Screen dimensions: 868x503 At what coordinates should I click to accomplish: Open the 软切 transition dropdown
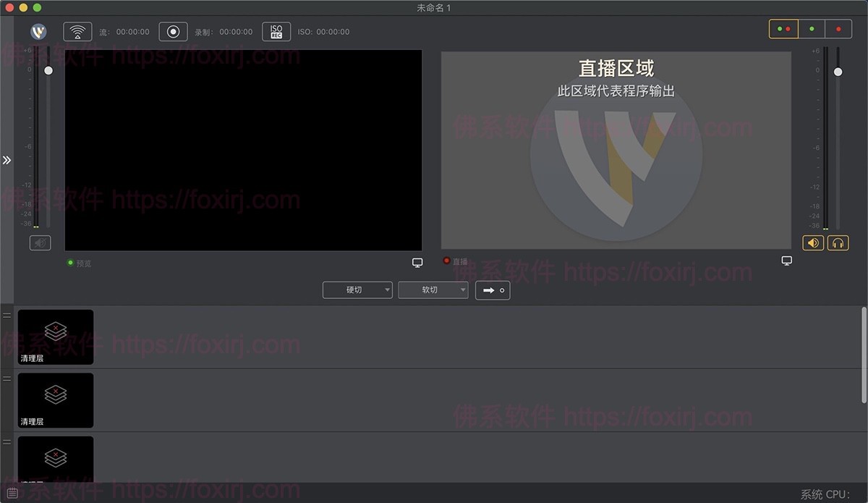click(x=433, y=290)
